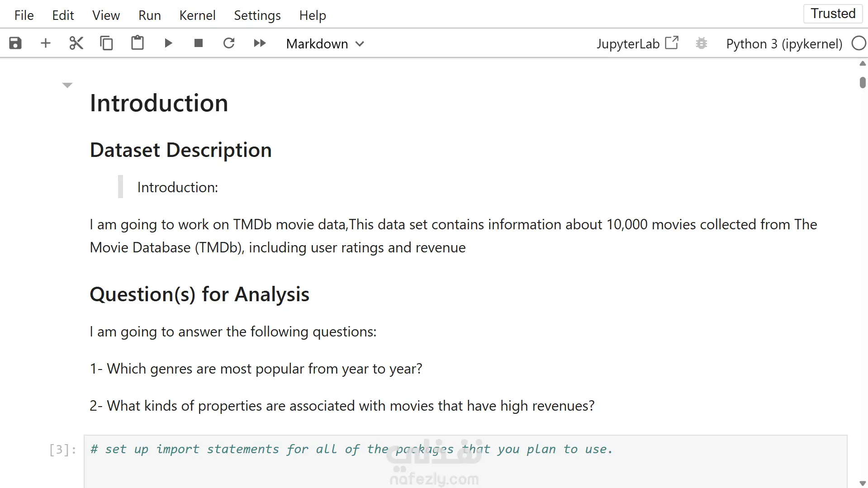Open the File menu

[24, 15]
